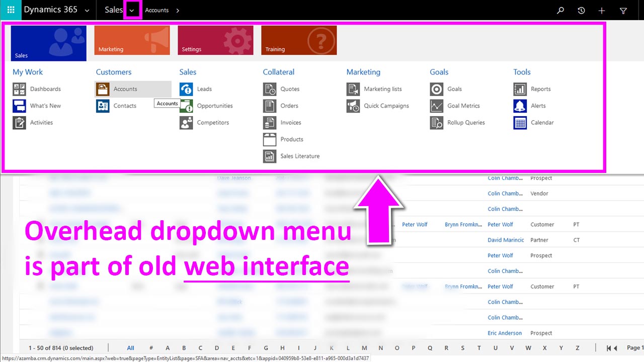Open the search magnifier in top bar
Image resolution: width=644 pixels, height=362 pixels.
click(560, 10)
